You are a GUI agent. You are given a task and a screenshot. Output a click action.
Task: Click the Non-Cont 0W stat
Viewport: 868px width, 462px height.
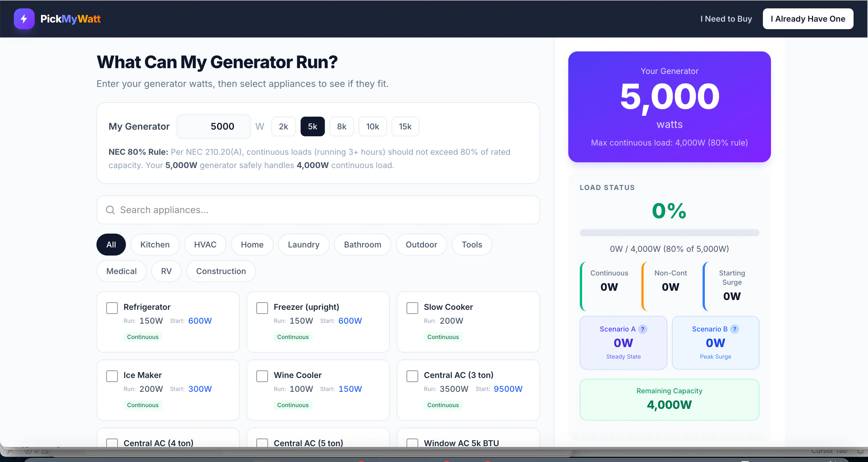tap(670, 286)
